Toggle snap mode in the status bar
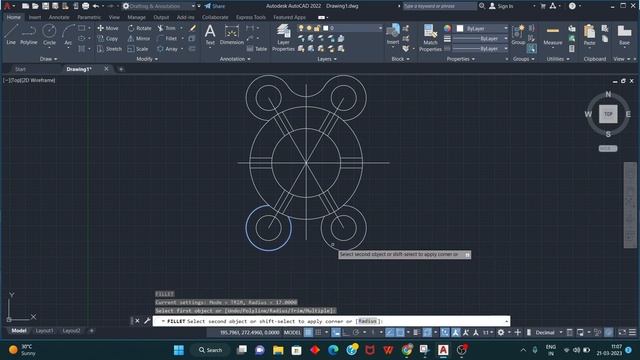The height and width of the screenshot is (360, 640). click(x=318, y=333)
